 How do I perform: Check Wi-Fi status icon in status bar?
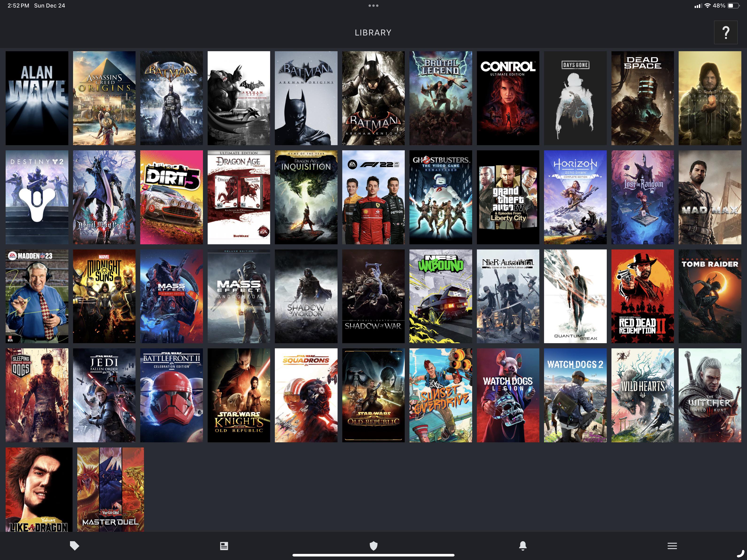pyautogui.click(x=707, y=5)
